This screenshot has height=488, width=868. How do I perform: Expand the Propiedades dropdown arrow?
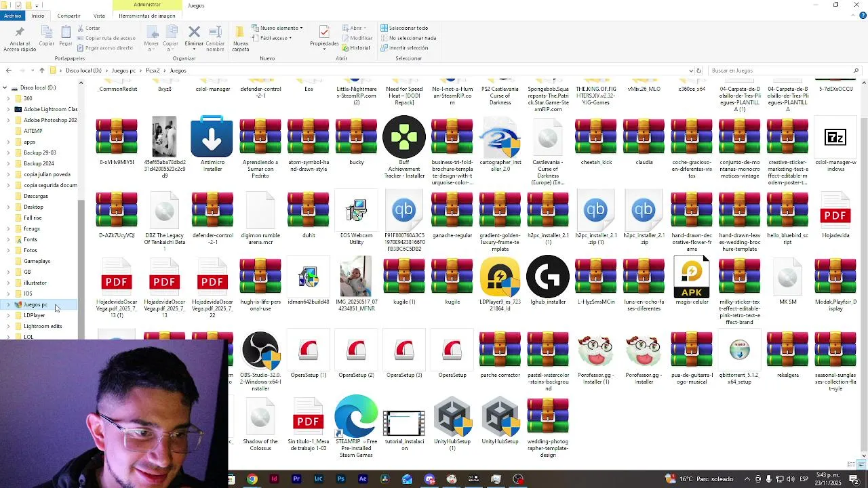pos(324,49)
